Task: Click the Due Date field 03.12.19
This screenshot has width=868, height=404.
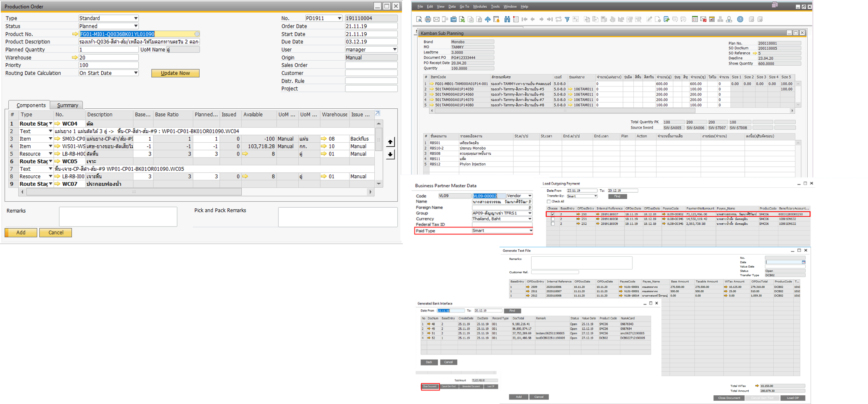Action: click(x=371, y=42)
